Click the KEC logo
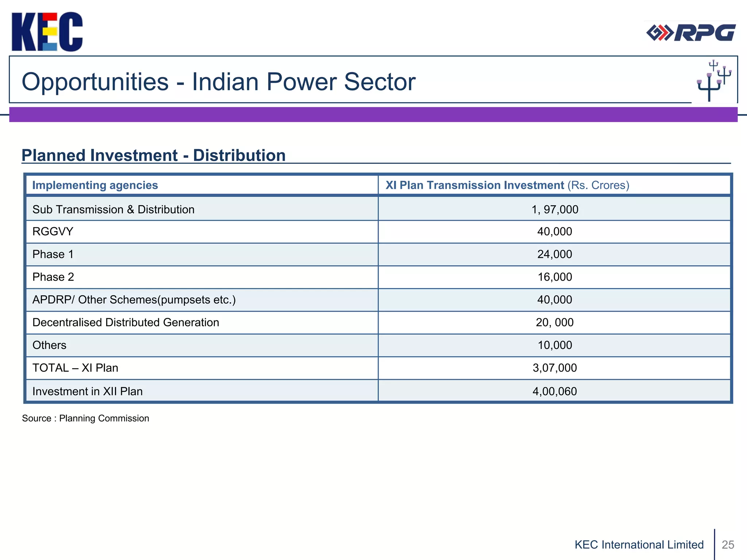Screen dimensions: 747x560 (47, 32)
